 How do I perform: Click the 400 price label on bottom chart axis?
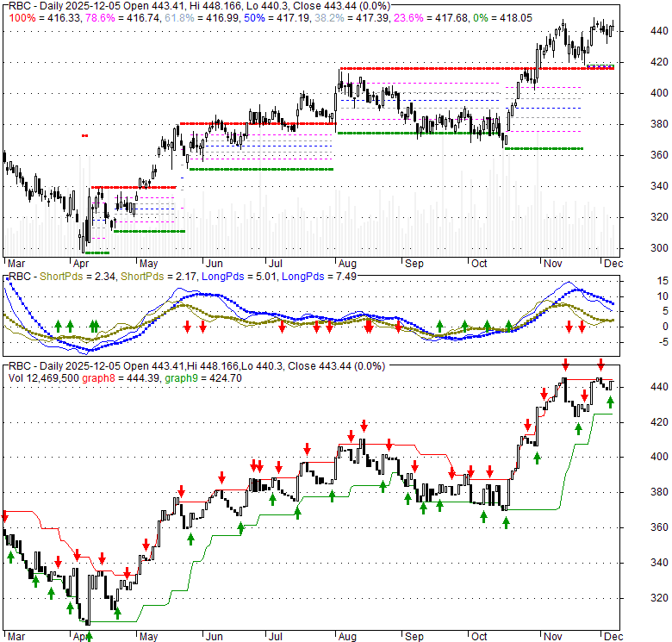click(x=659, y=457)
